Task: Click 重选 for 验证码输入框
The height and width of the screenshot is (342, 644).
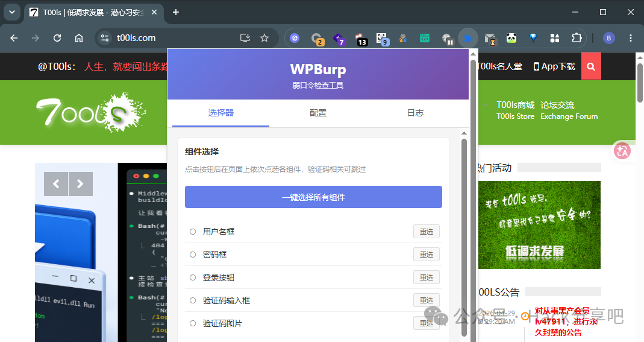Action: [427, 300]
